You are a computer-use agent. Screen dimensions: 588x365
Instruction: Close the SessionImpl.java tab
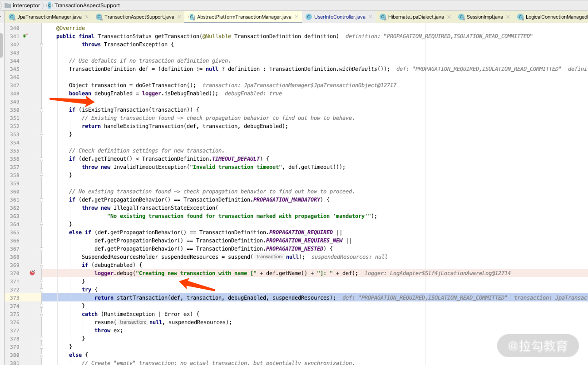[508, 17]
